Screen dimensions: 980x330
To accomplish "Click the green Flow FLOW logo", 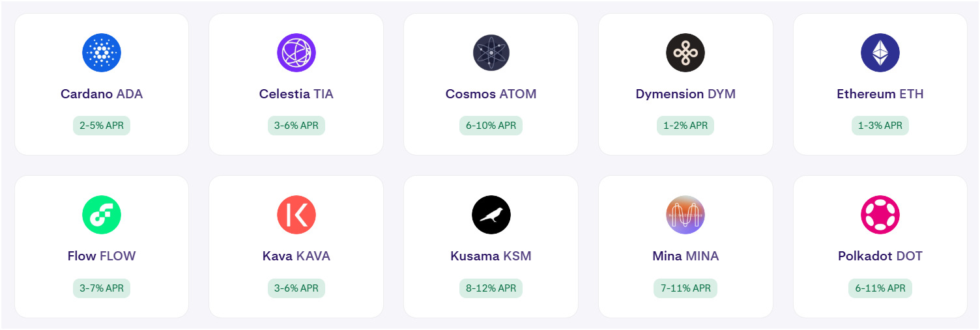I will coord(102,215).
